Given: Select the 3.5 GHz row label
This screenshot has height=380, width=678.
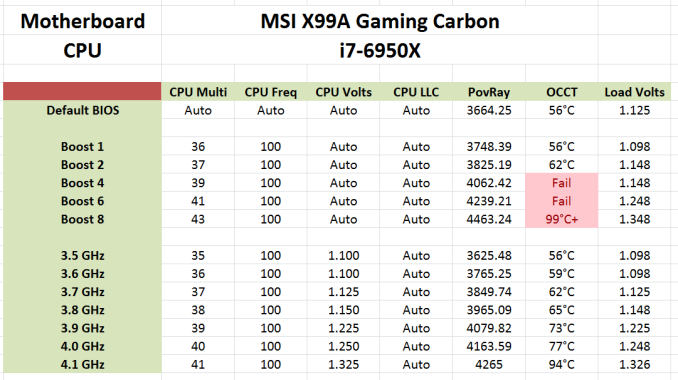Looking at the screenshot, I should (x=82, y=255).
